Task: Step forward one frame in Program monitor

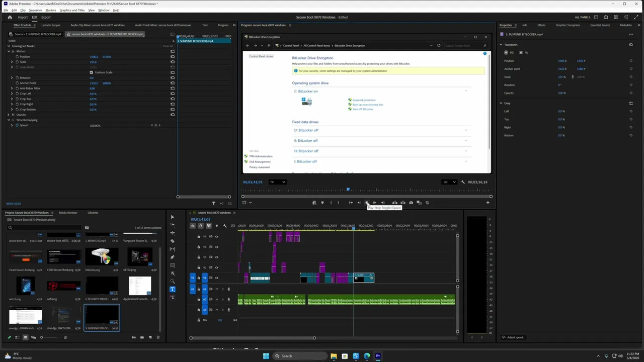Action: (374, 203)
